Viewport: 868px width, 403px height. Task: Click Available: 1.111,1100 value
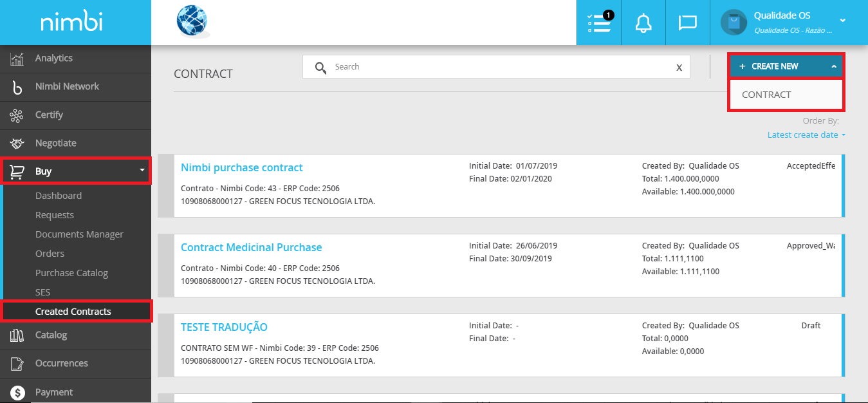[681, 272]
